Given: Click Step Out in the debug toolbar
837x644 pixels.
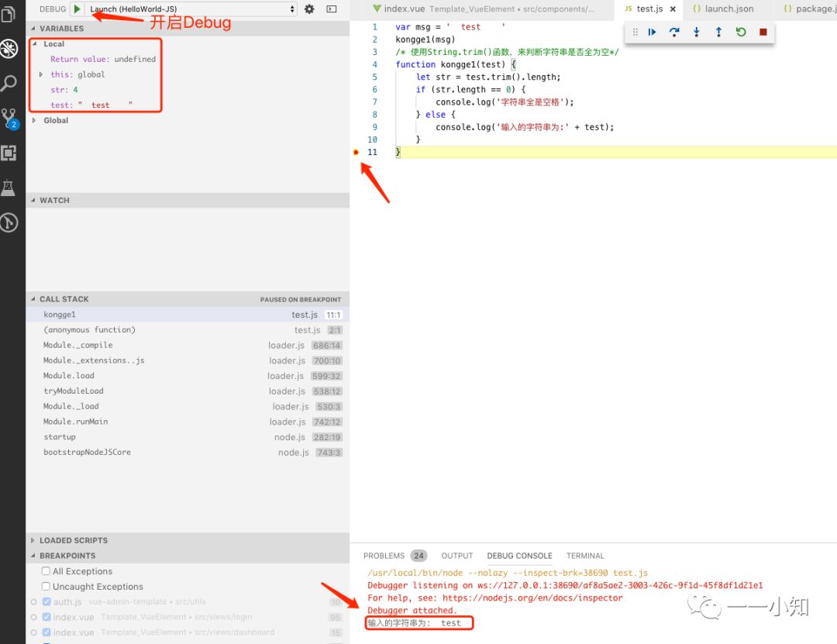Looking at the screenshot, I should pyautogui.click(x=718, y=32).
